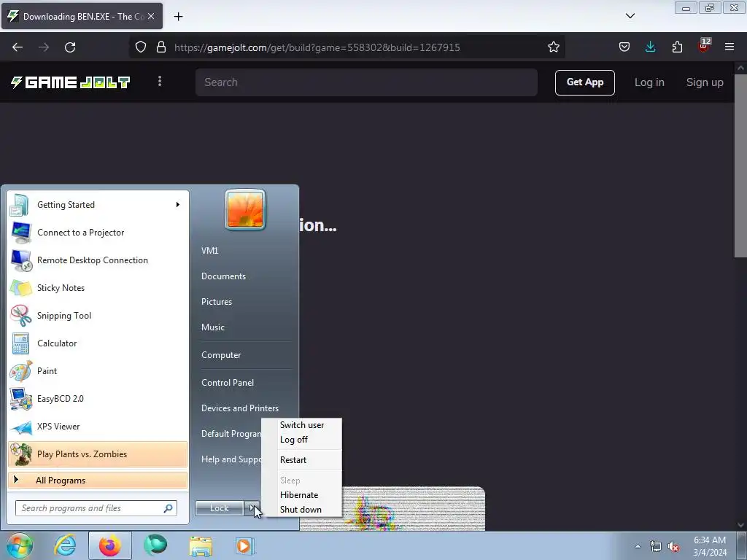Viewport: 747px width, 560px height.
Task: Open the taskbar clock and date
Action: coord(710,546)
